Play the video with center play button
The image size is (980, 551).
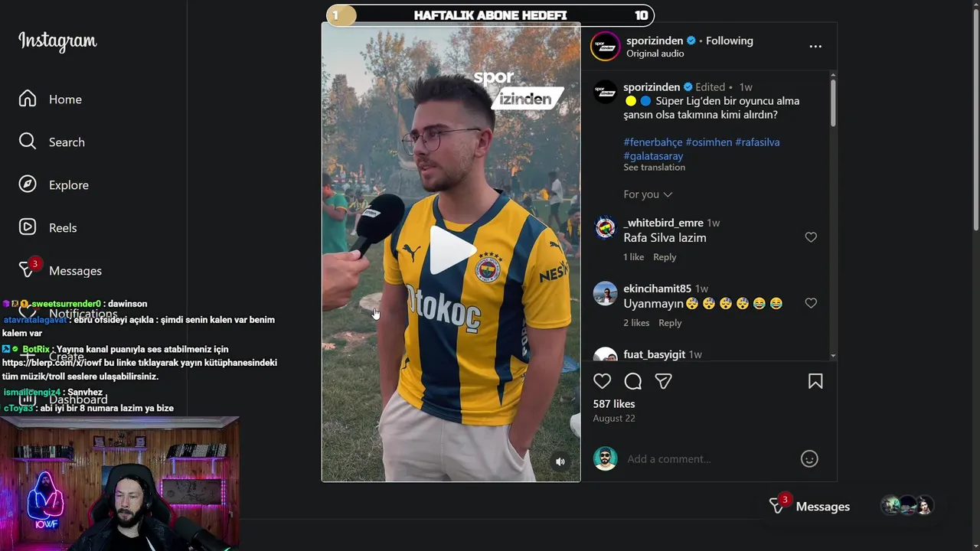pyautogui.click(x=451, y=250)
